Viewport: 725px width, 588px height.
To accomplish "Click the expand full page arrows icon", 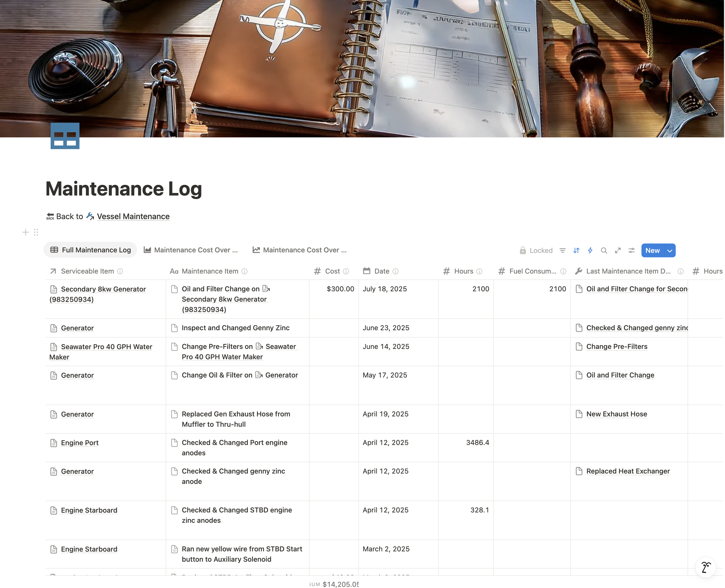I will tap(617, 250).
